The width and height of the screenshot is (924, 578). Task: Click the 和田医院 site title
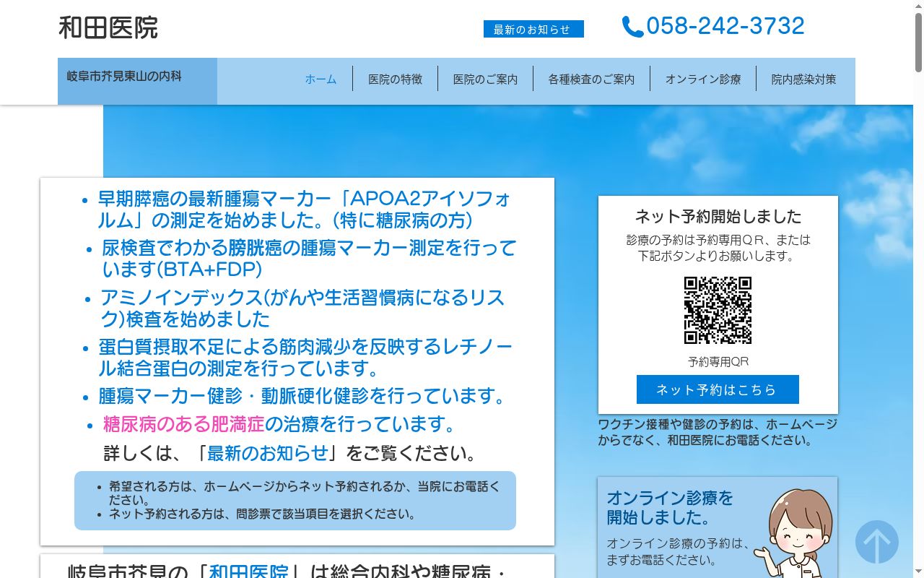(x=108, y=27)
